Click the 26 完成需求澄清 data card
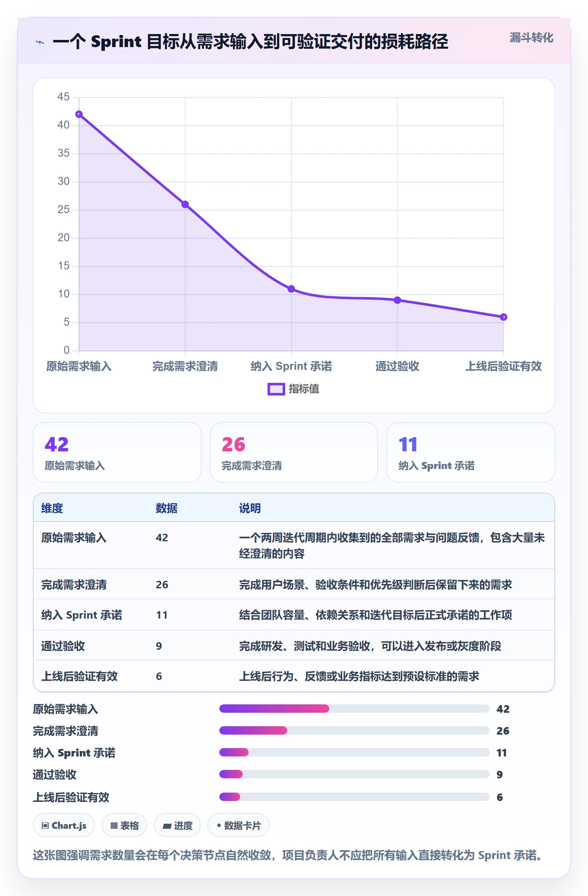Viewport: 588px width, 896px height. [294, 452]
